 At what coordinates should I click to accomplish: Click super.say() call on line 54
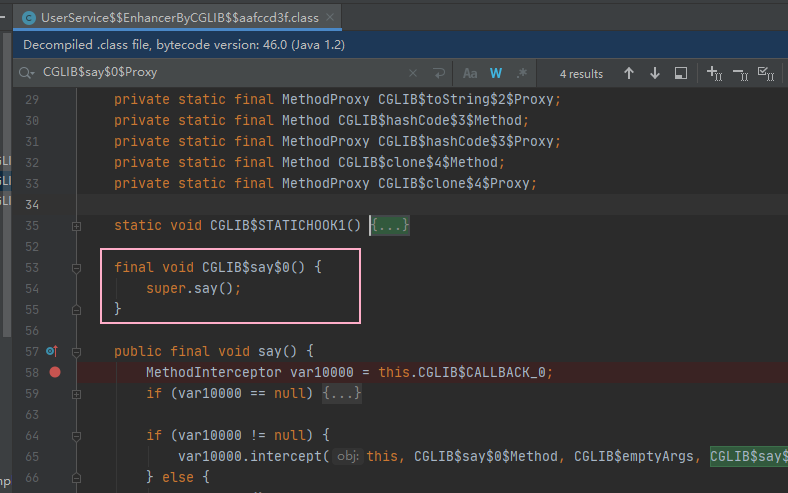[x=193, y=288]
